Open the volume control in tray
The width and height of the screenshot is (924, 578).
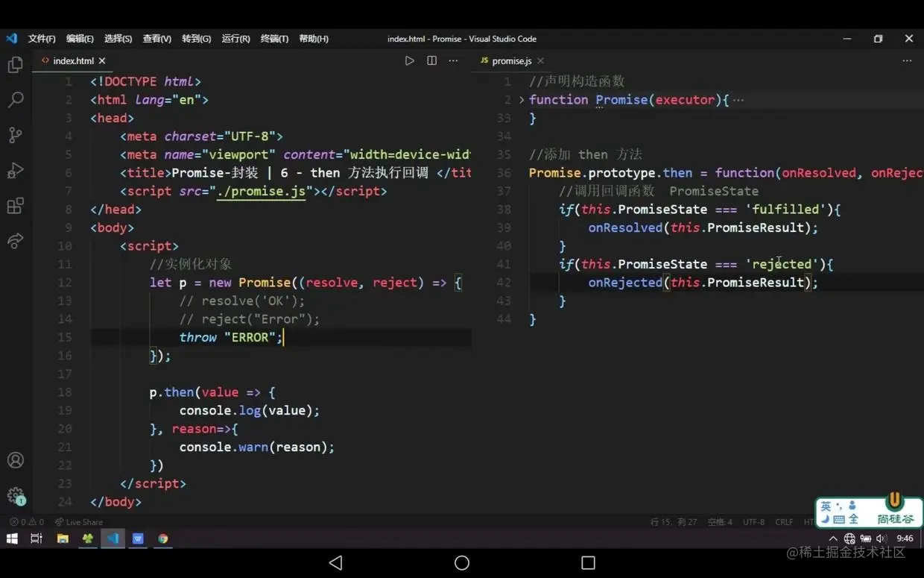882,538
